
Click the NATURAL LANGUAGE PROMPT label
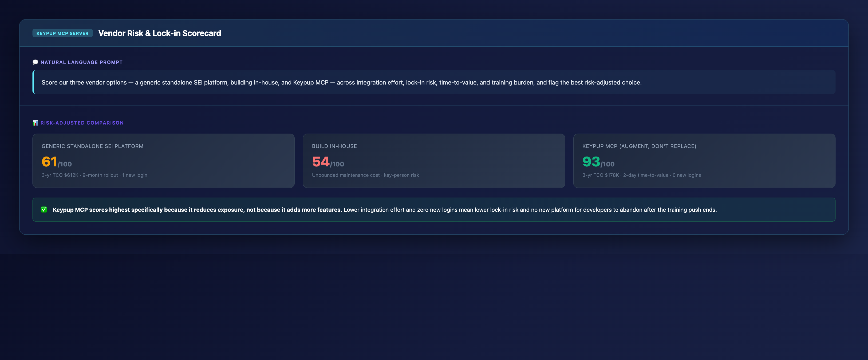pyautogui.click(x=82, y=62)
